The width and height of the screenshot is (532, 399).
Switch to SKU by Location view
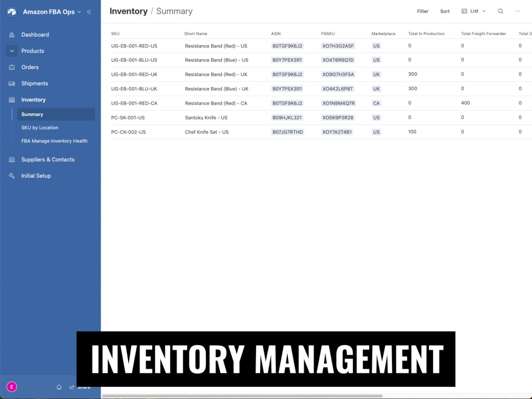click(40, 127)
